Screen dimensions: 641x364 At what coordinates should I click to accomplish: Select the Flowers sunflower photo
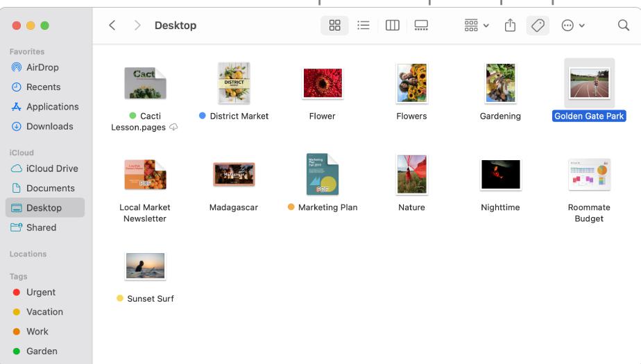(411, 83)
